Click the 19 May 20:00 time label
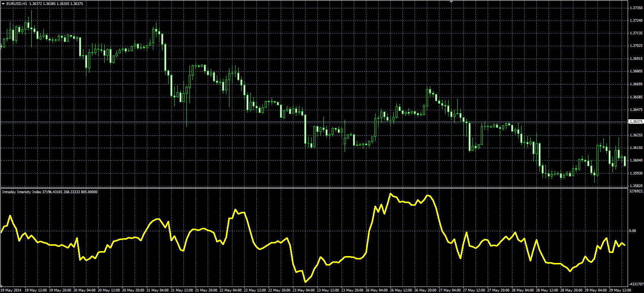644x293 pixels. click(60, 290)
